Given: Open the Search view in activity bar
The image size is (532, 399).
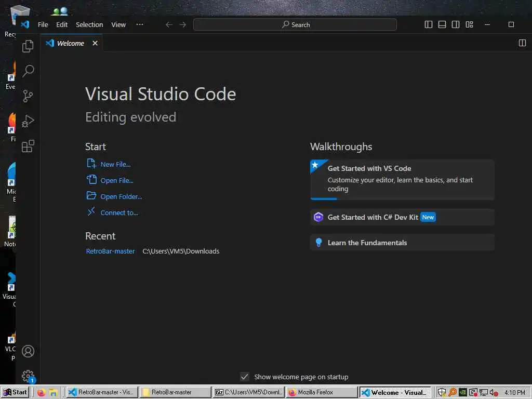Looking at the screenshot, I should [28, 71].
